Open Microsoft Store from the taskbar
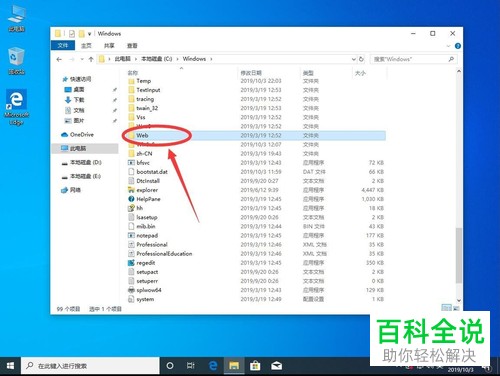Image resolution: width=500 pixels, height=376 pixels. pos(255,366)
